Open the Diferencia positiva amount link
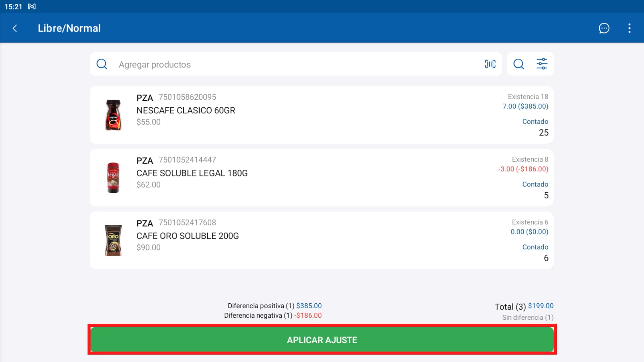644x362 pixels. pyautogui.click(x=309, y=306)
